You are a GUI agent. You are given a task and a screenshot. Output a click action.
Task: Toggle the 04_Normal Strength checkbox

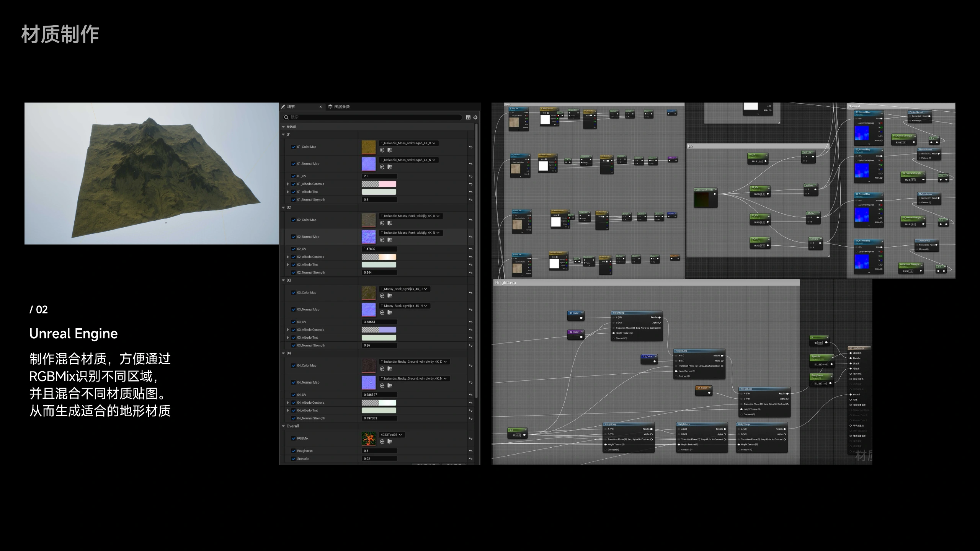[293, 418]
